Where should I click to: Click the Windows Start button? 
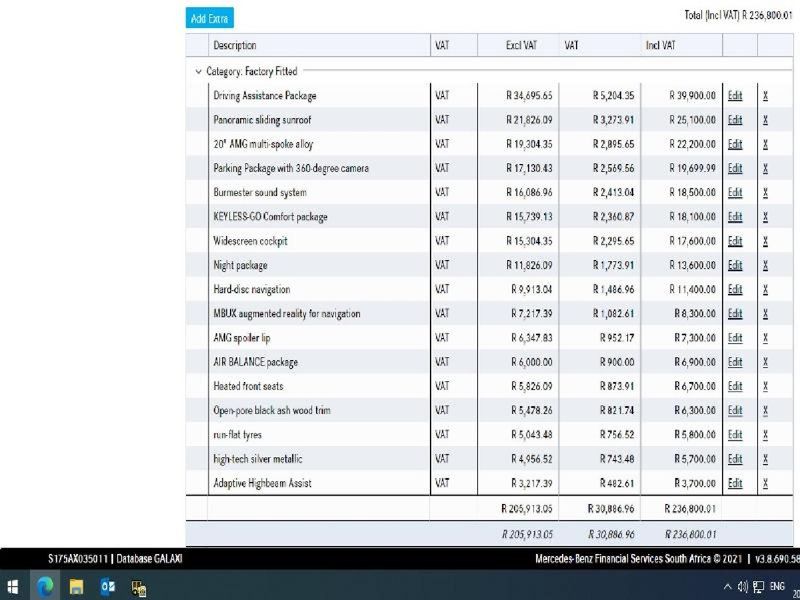click(x=14, y=587)
